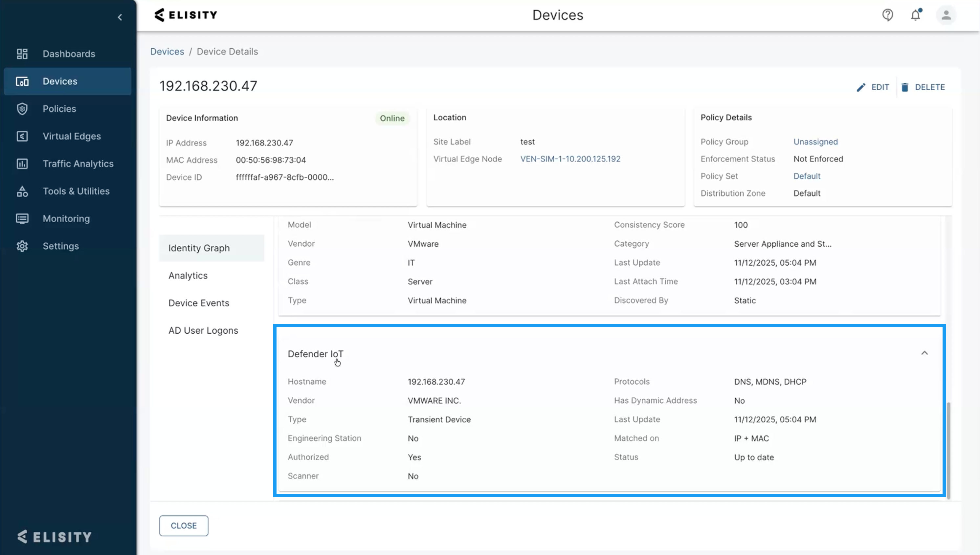Switch to the Analytics tab
Image resolution: width=980 pixels, height=555 pixels.
[x=188, y=275]
